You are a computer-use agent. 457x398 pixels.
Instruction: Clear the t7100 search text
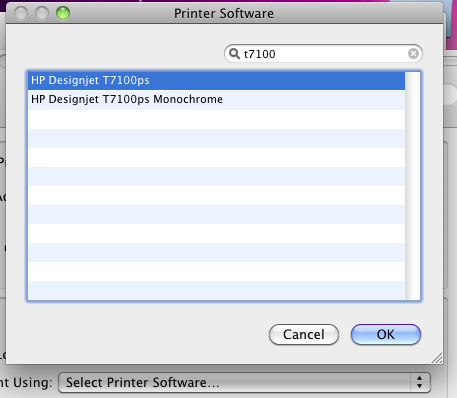(413, 53)
